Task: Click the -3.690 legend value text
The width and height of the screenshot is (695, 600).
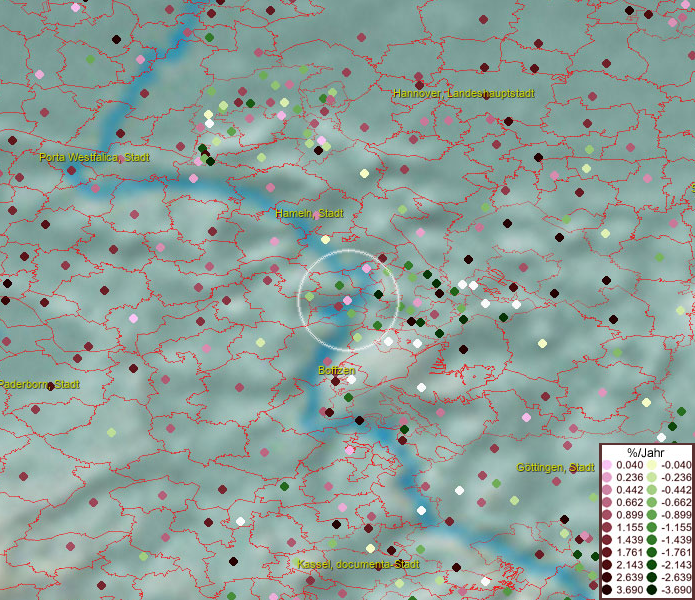Action: (x=676, y=590)
